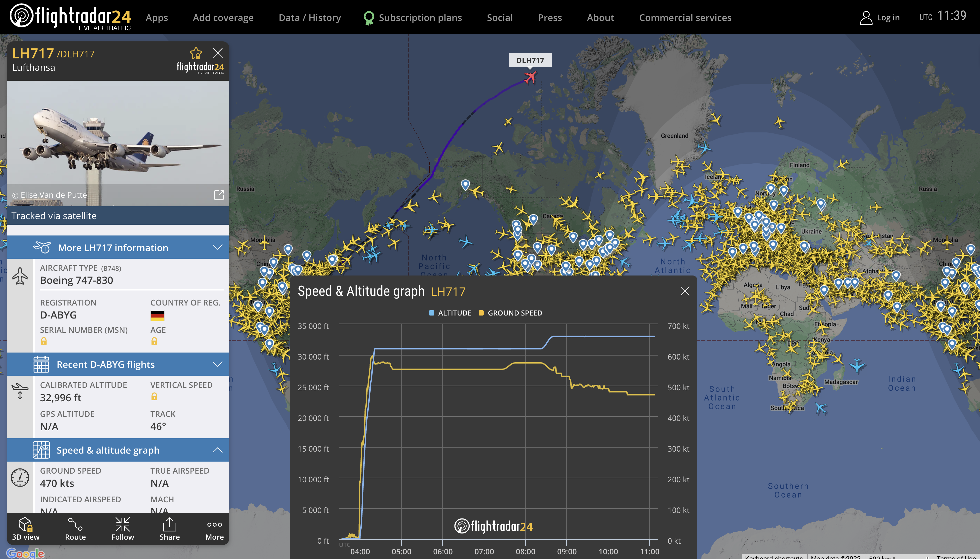The height and width of the screenshot is (559, 980).
Task: Click the blue plane east of Madagascar
Action: click(x=856, y=365)
